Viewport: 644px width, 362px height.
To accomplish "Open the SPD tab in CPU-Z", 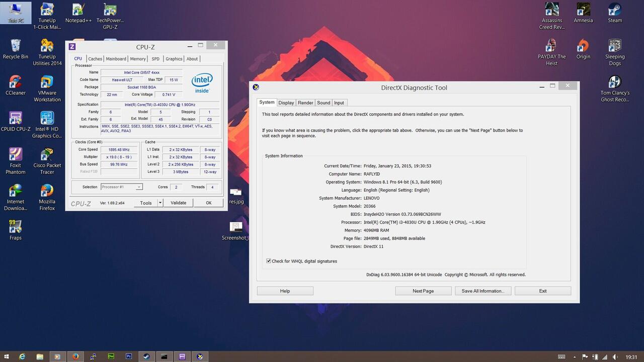I will [155, 59].
